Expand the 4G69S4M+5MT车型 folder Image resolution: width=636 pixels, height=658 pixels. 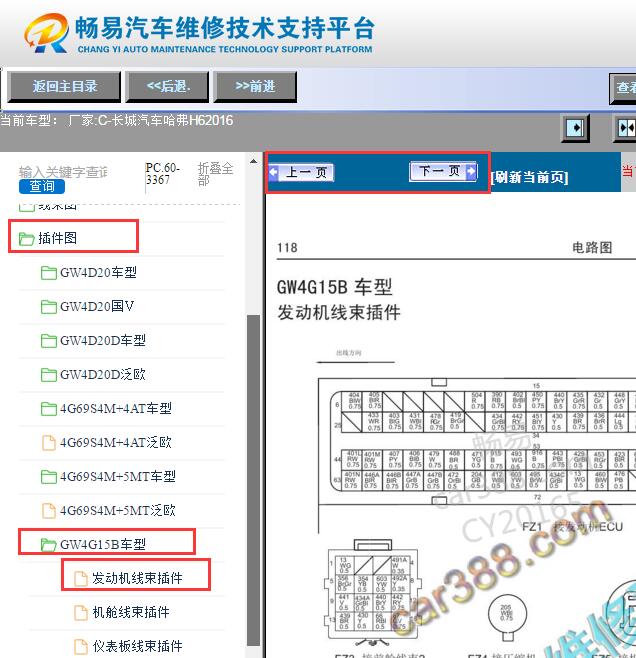(118, 476)
